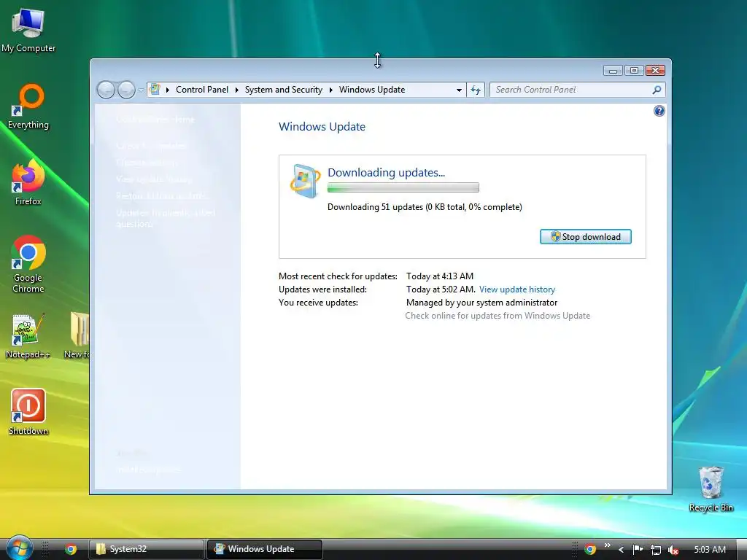
Task: Click the muted volume tray icon
Action: (x=673, y=550)
